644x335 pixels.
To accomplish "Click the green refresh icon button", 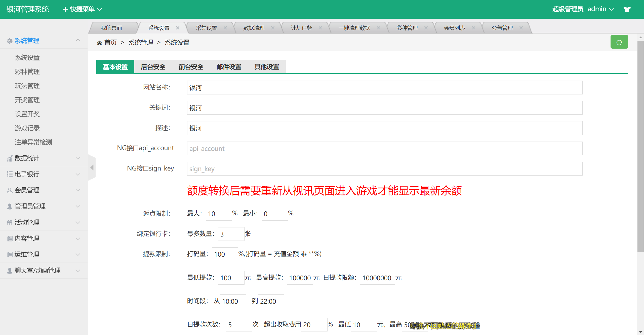I will pyautogui.click(x=619, y=42).
